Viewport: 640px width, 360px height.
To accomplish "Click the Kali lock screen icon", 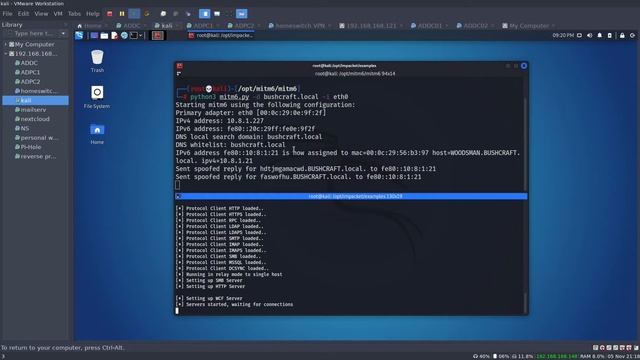I will pyautogui.click(x=622, y=36).
